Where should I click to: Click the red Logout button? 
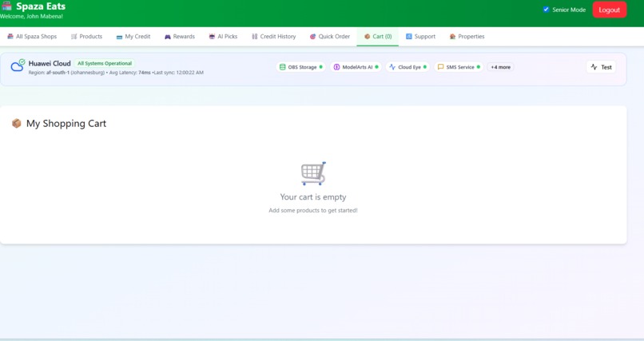click(x=610, y=10)
